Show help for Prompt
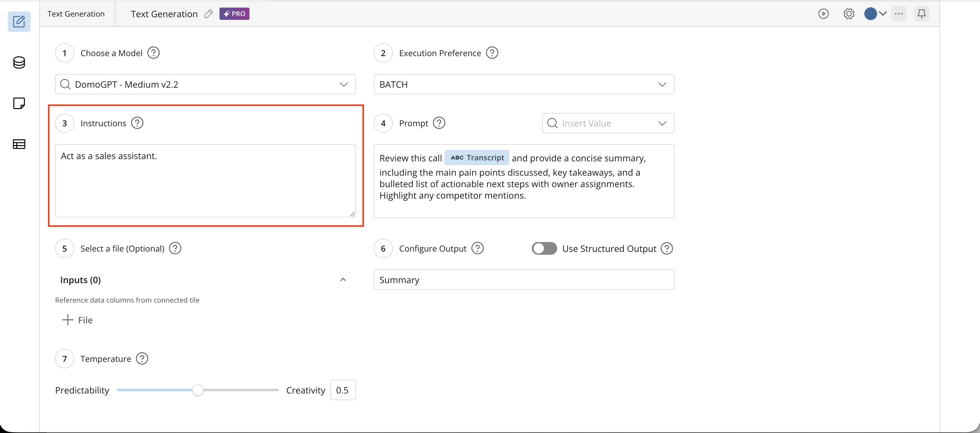980x433 pixels. coord(439,123)
